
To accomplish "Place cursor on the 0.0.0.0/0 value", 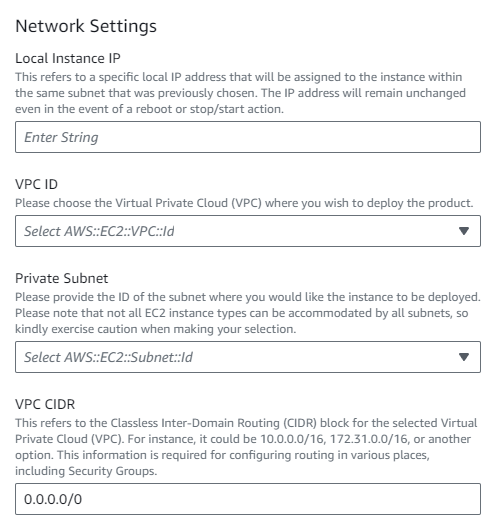I will (53, 499).
